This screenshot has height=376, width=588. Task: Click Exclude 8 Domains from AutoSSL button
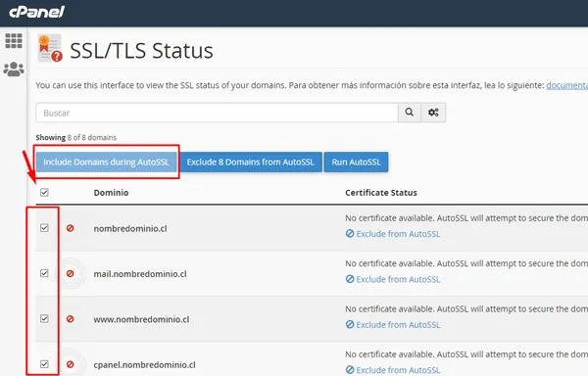click(x=251, y=162)
